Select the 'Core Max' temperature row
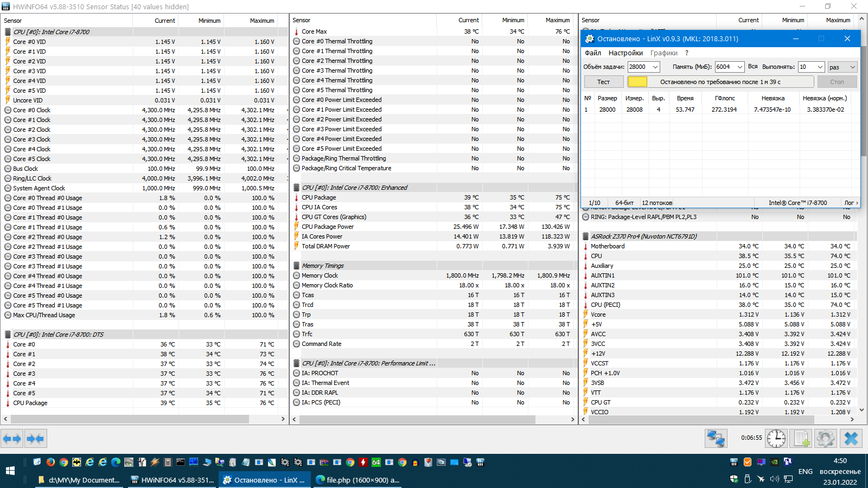868x488 pixels. click(x=434, y=31)
